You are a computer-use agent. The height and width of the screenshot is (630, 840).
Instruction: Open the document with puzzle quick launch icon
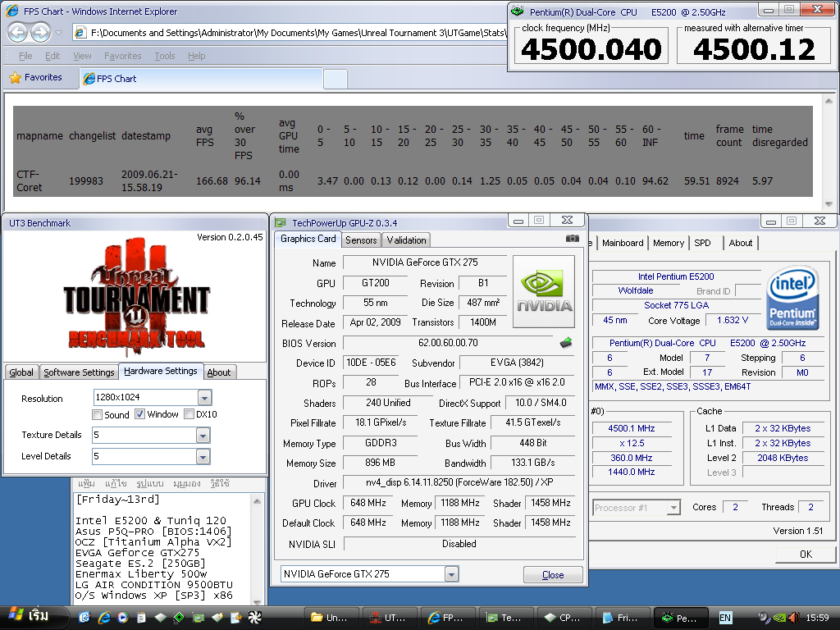click(x=235, y=618)
